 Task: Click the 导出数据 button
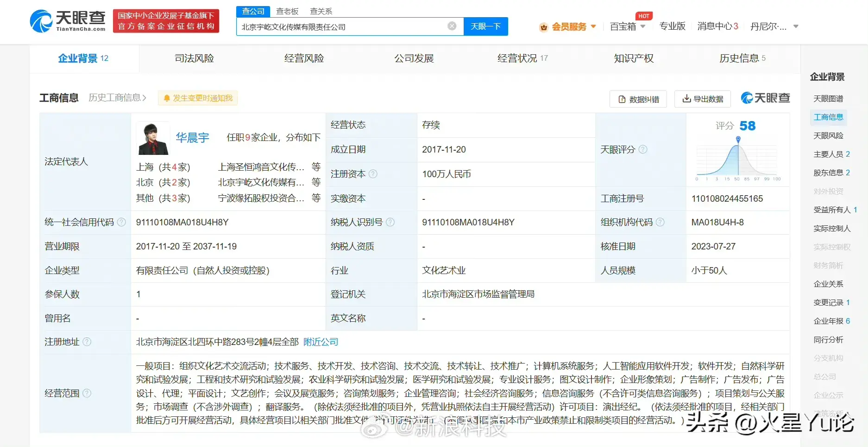pos(703,99)
